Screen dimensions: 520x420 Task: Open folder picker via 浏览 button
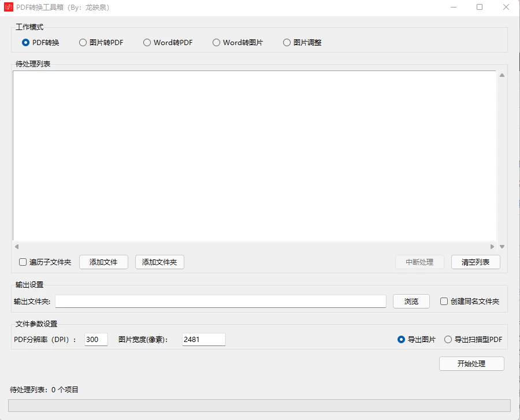[411, 301]
